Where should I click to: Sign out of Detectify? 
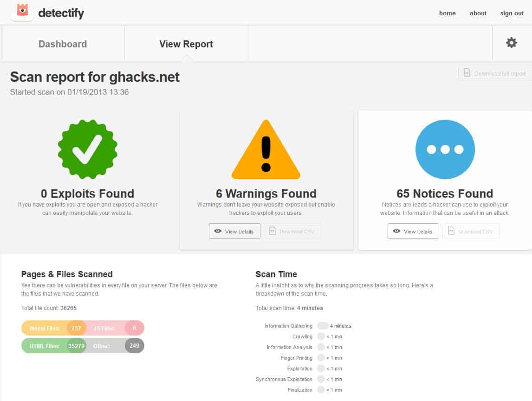[511, 13]
